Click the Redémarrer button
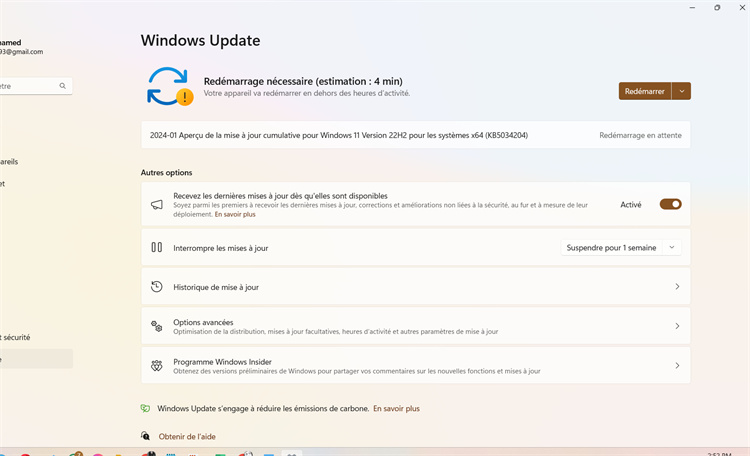 [x=645, y=91]
